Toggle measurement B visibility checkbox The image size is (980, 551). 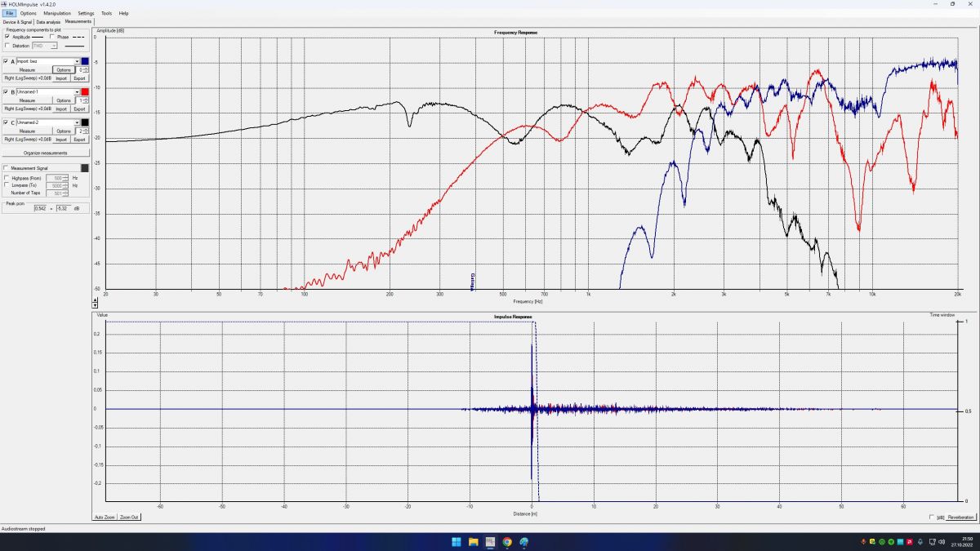(7, 92)
